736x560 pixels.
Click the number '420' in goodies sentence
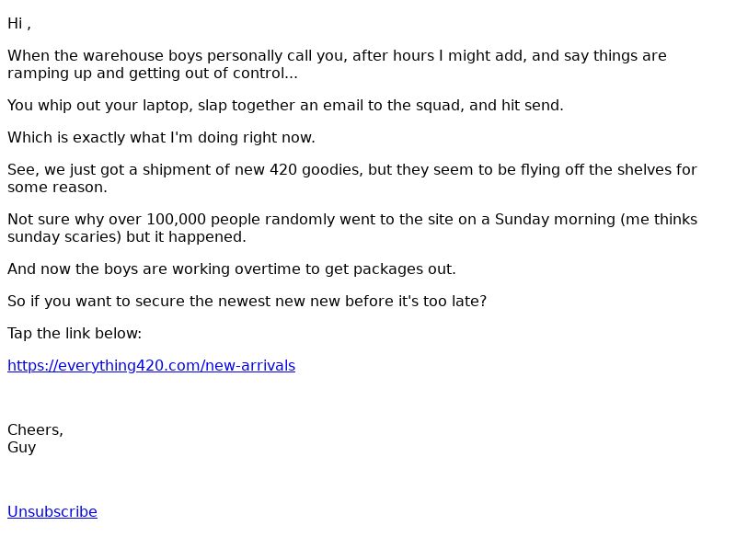(x=283, y=169)
